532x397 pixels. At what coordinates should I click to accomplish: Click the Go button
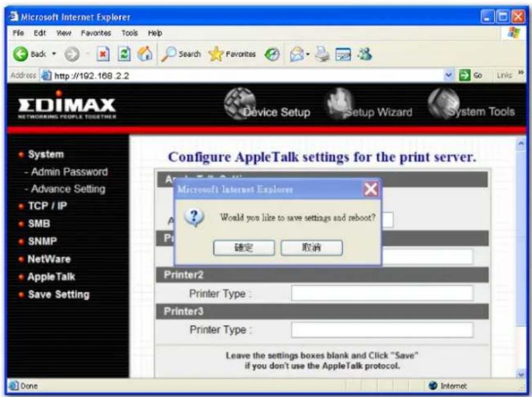tap(470, 75)
